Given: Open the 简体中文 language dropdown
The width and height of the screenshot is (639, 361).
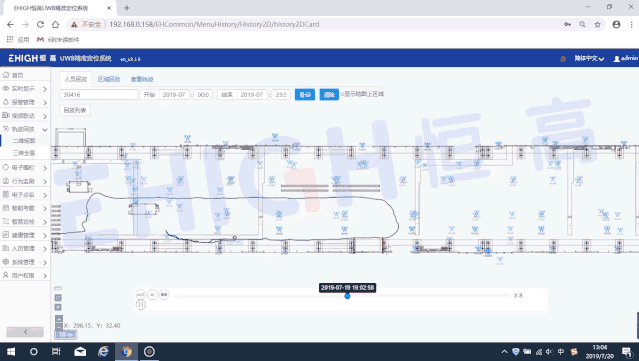Looking at the screenshot, I should coord(589,59).
